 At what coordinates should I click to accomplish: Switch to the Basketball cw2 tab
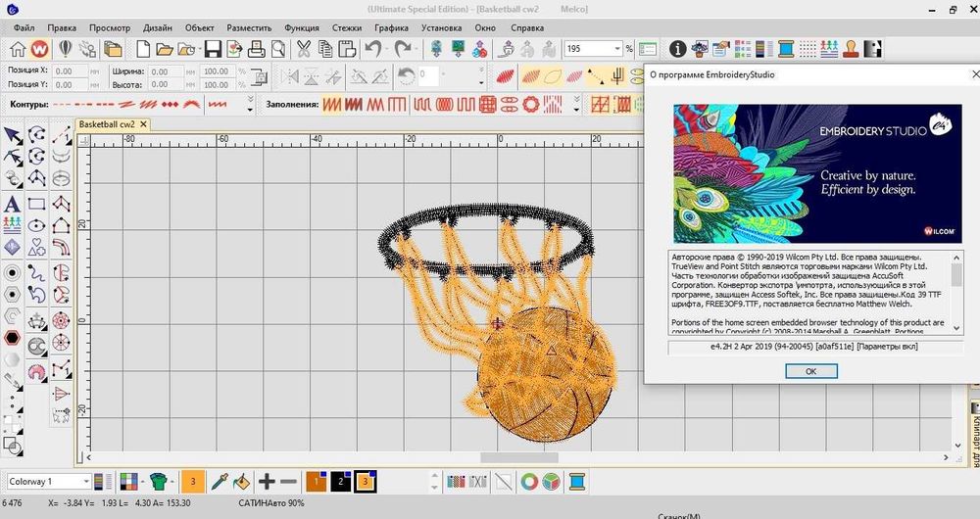(x=107, y=124)
